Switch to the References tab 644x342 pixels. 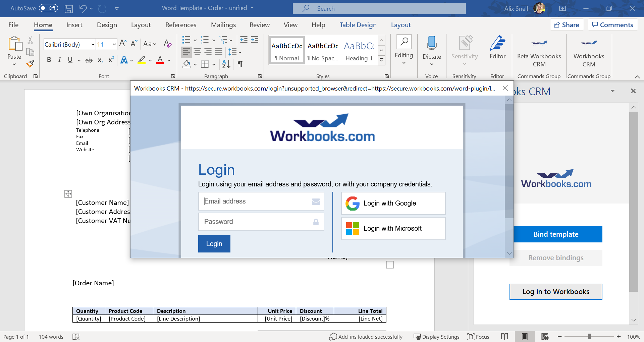pos(181,25)
